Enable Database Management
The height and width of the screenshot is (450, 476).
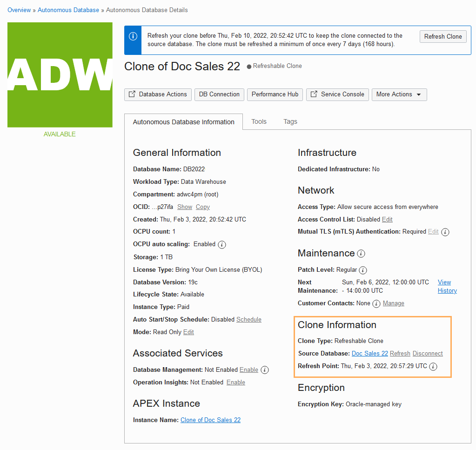(x=249, y=369)
